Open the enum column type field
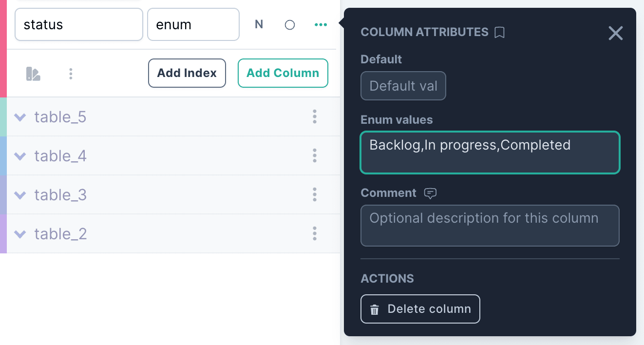Viewport: 644px width, 345px height. [x=193, y=24]
